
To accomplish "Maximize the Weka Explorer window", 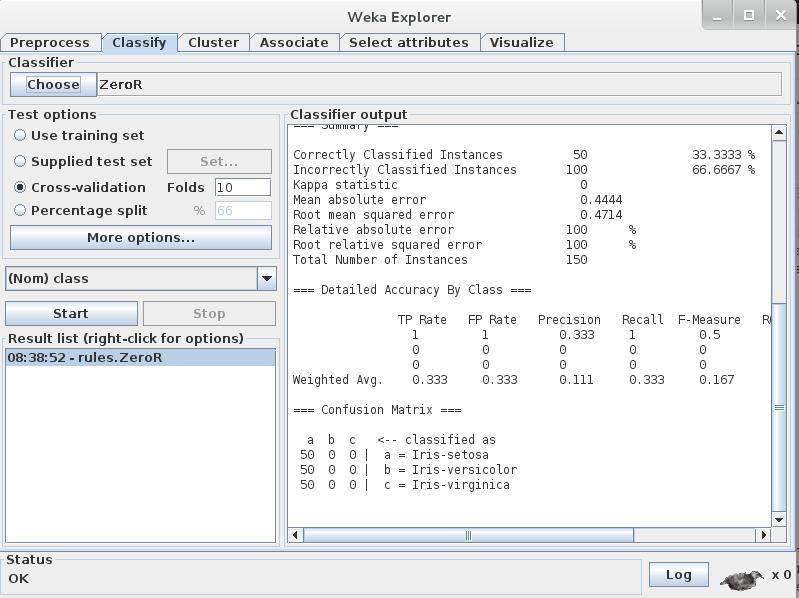I will 749,15.
